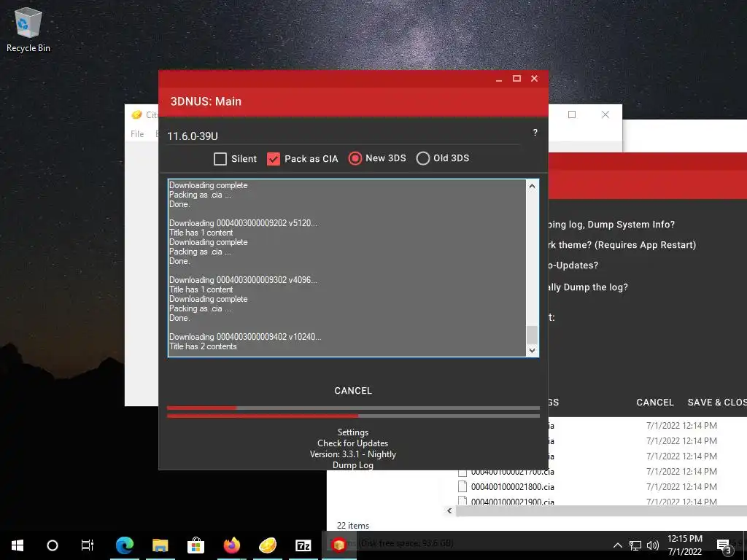This screenshot has height=560, width=747.
Task: Click SAVE & CLOSE in settings window
Action: (x=717, y=402)
